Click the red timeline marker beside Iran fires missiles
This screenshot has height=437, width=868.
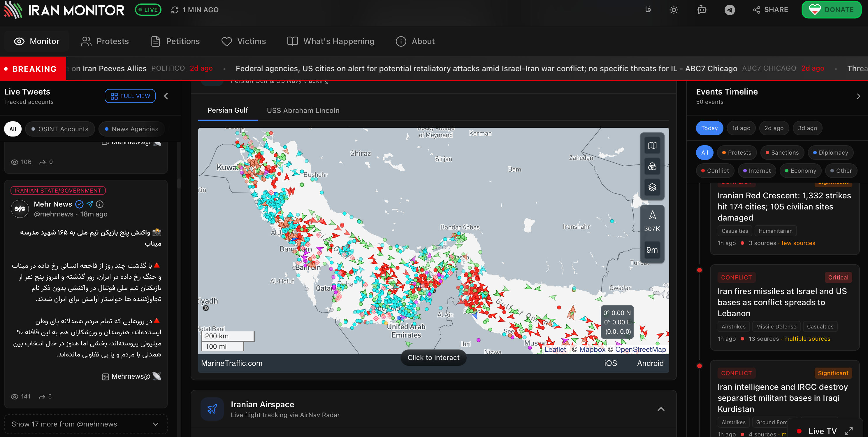point(700,270)
